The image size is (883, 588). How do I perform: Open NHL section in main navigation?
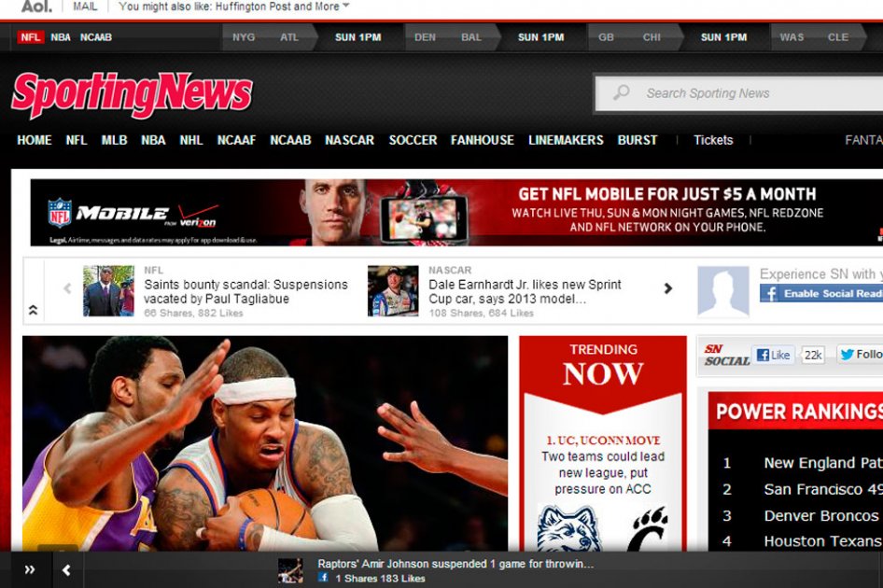(191, 140)
